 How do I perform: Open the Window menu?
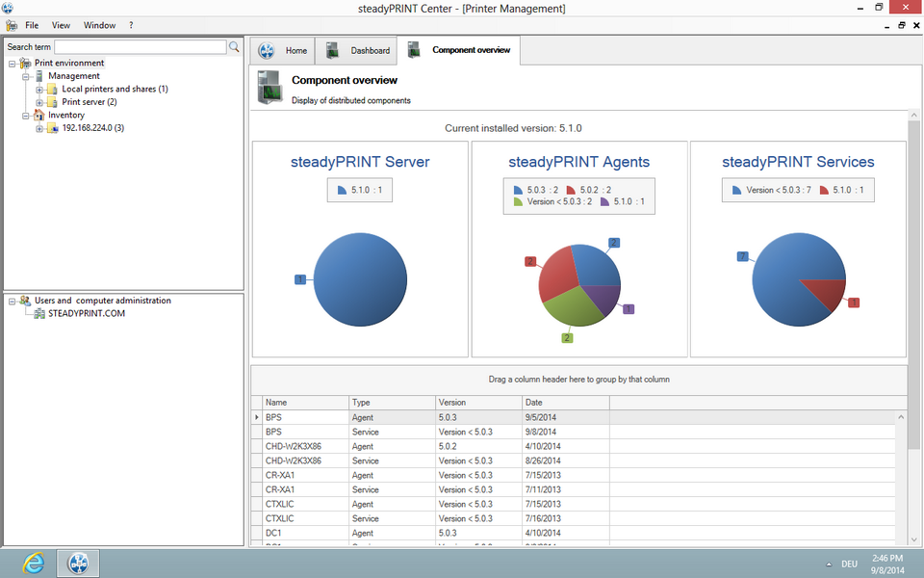point(99,25)
